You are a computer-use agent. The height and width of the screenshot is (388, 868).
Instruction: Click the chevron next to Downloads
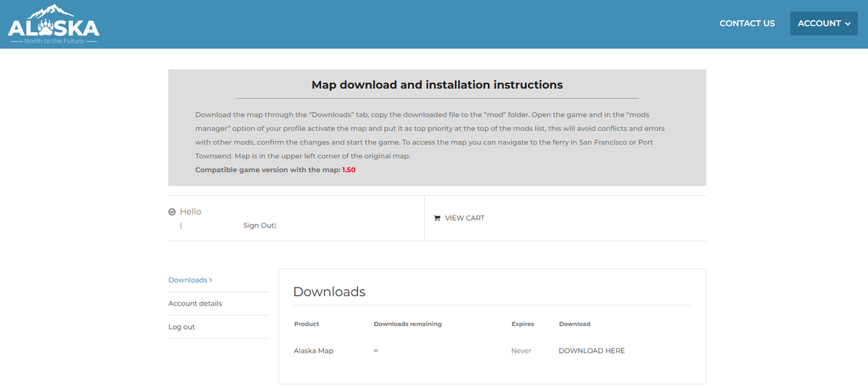[x=210, y=280]
